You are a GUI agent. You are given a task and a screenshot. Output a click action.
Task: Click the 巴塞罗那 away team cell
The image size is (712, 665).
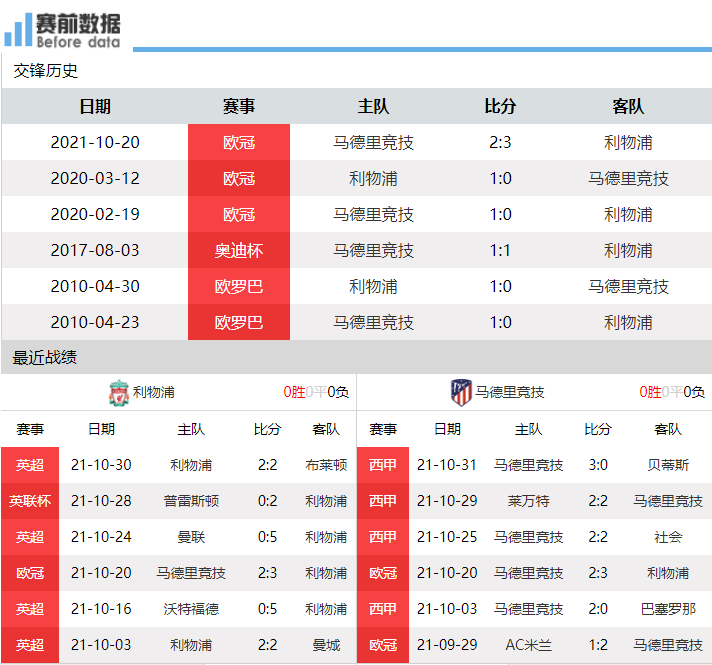(668, 609)
